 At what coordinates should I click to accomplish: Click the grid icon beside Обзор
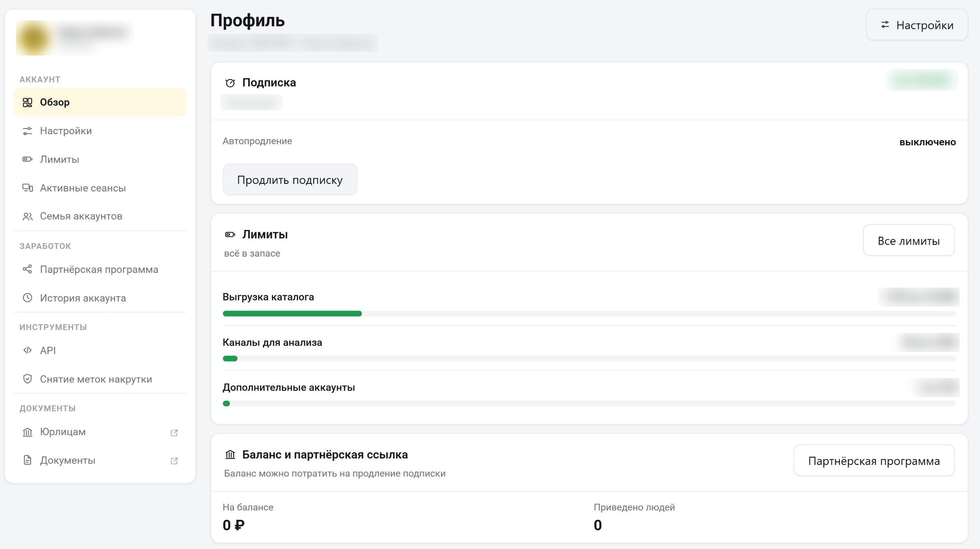[x=27, y=102]
